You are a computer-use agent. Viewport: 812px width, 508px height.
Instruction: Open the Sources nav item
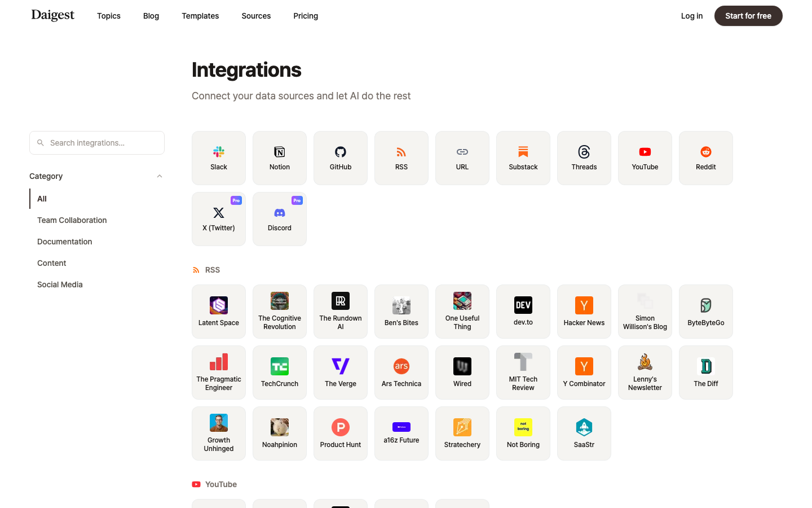256,16
